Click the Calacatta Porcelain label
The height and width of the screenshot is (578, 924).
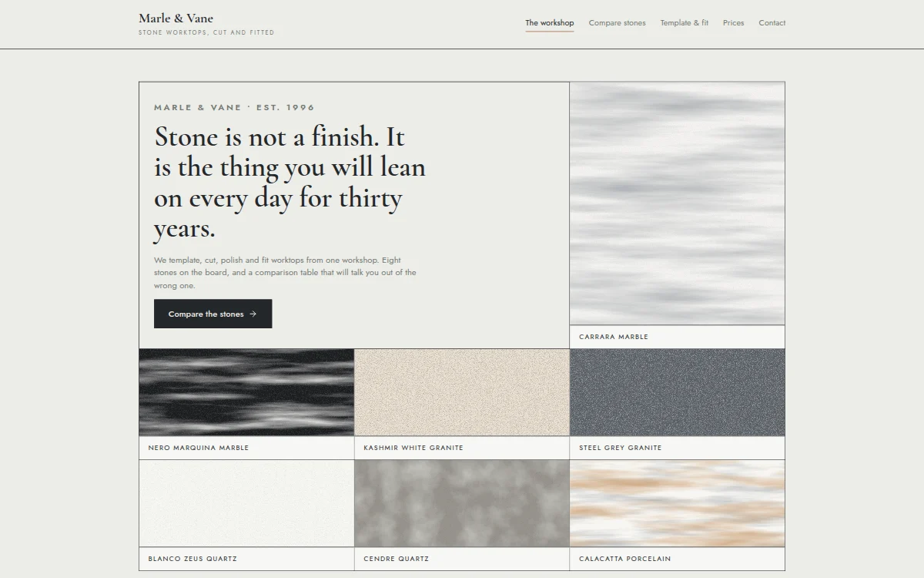(625, 559)
